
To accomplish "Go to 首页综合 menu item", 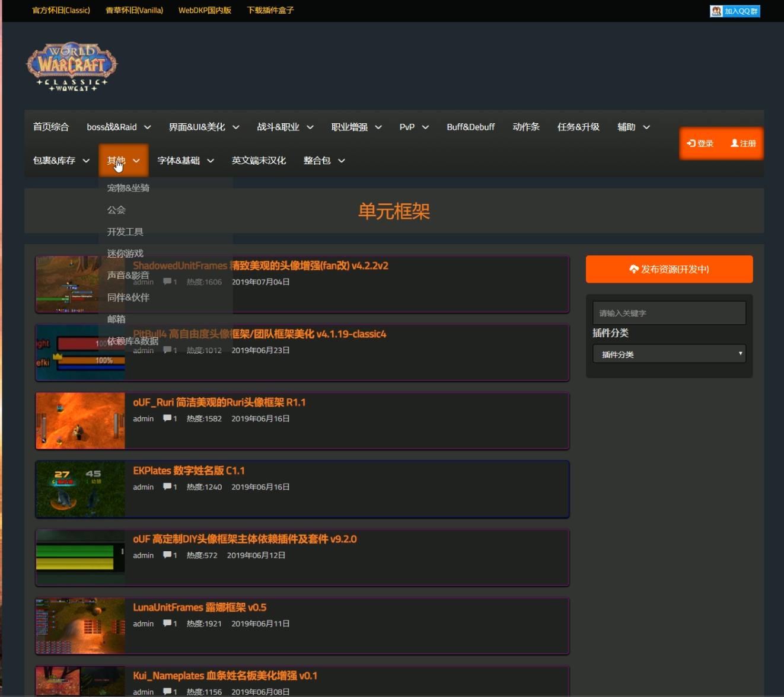I will click(51, 127).
